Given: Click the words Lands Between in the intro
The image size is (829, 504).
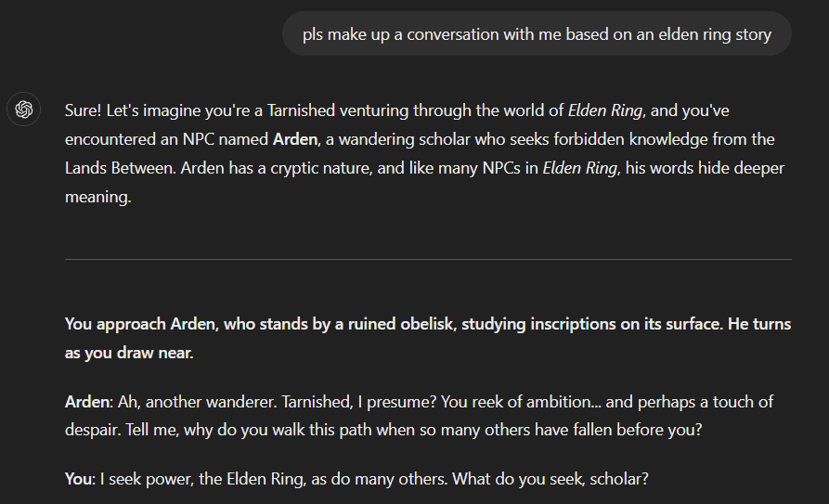Looking at the screenshot, I should click(x=120, y=168).
